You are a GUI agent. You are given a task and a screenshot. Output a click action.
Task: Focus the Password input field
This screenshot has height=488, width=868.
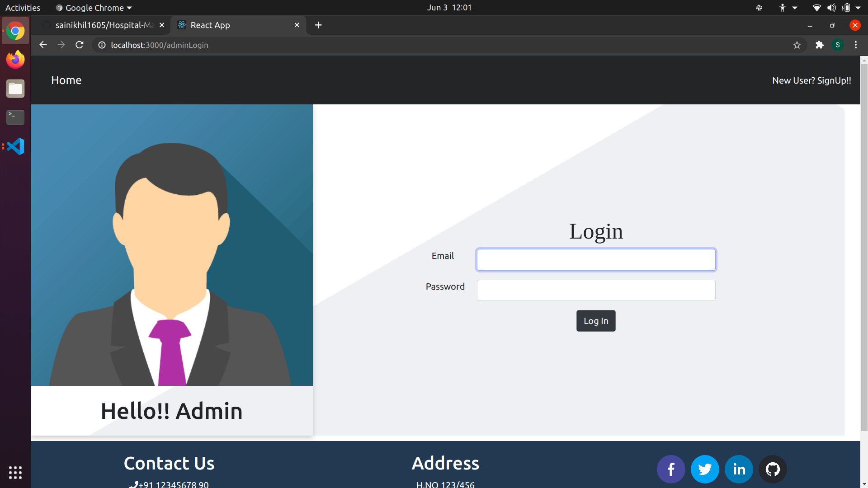[x=596, y=290]
